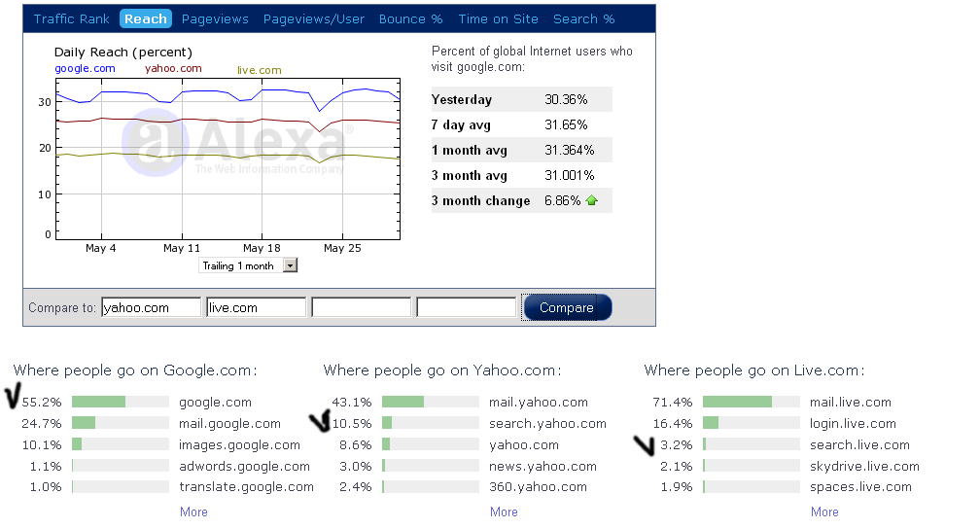This screenshot has height=529, width=980.
Task: Click the fourth empty compare field
Action: (467, 307)
